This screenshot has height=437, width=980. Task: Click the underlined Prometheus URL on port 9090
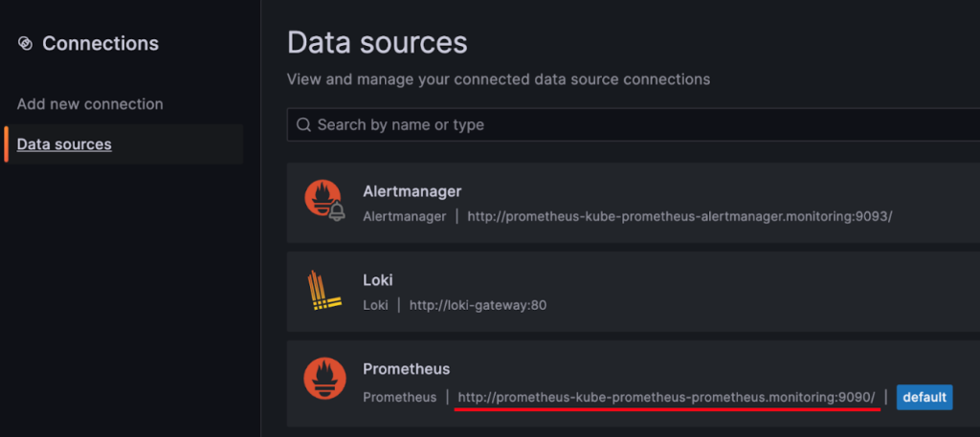(x=666, y=396)
